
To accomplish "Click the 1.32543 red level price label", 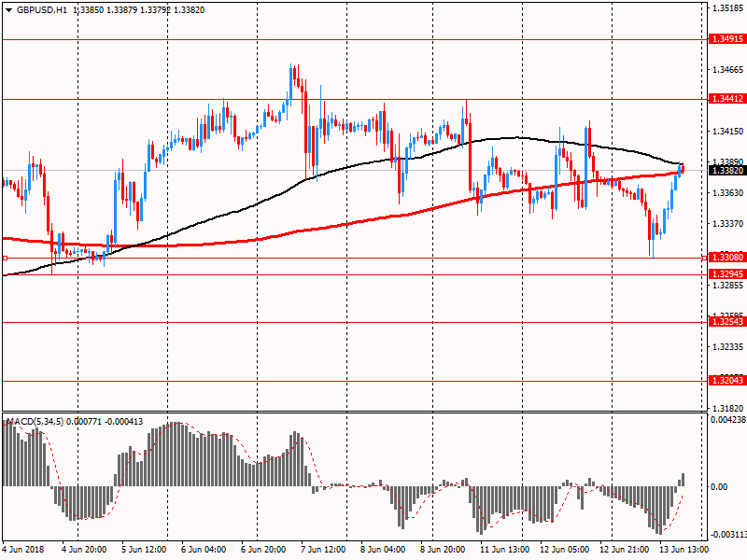I will coord(727,321).
